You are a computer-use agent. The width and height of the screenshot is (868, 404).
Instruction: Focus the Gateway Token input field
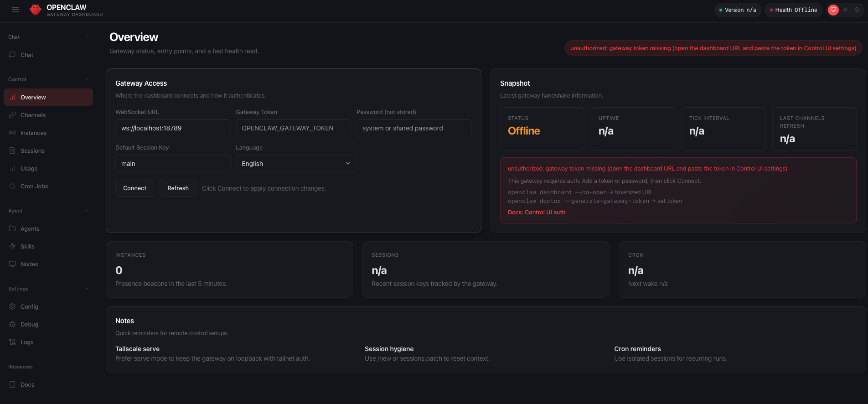point(293,128)
